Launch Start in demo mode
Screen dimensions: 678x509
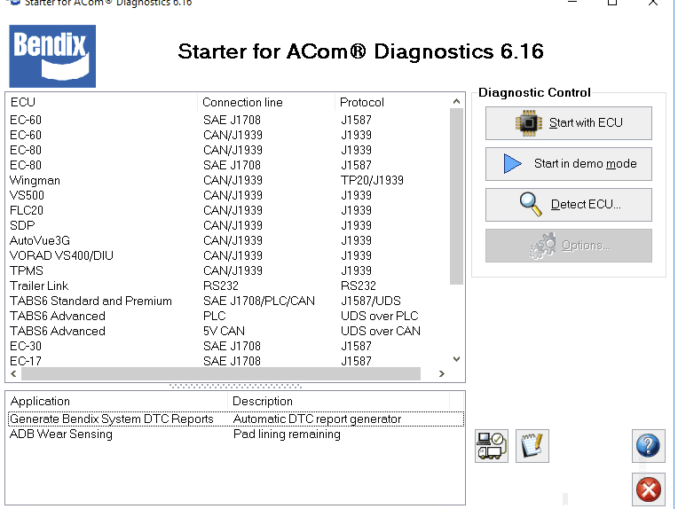568,164
